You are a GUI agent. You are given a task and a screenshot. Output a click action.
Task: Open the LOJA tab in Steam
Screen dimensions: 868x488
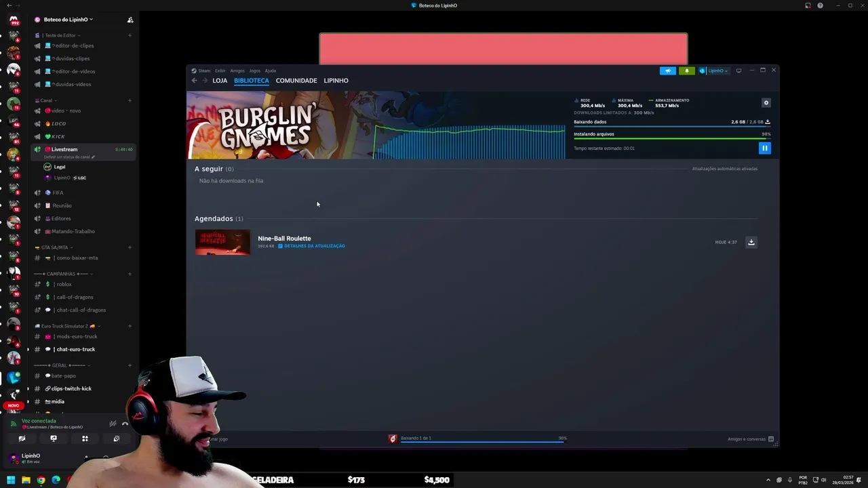220,81
